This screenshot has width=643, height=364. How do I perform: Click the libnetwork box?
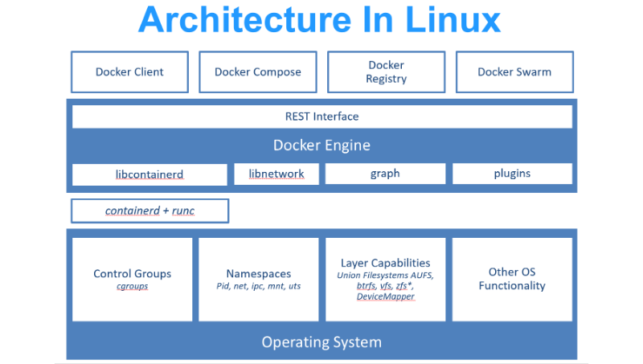276,174
